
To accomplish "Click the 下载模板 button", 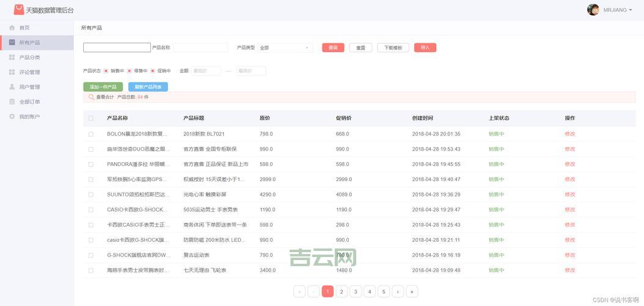I will click(x=393, y=48).
